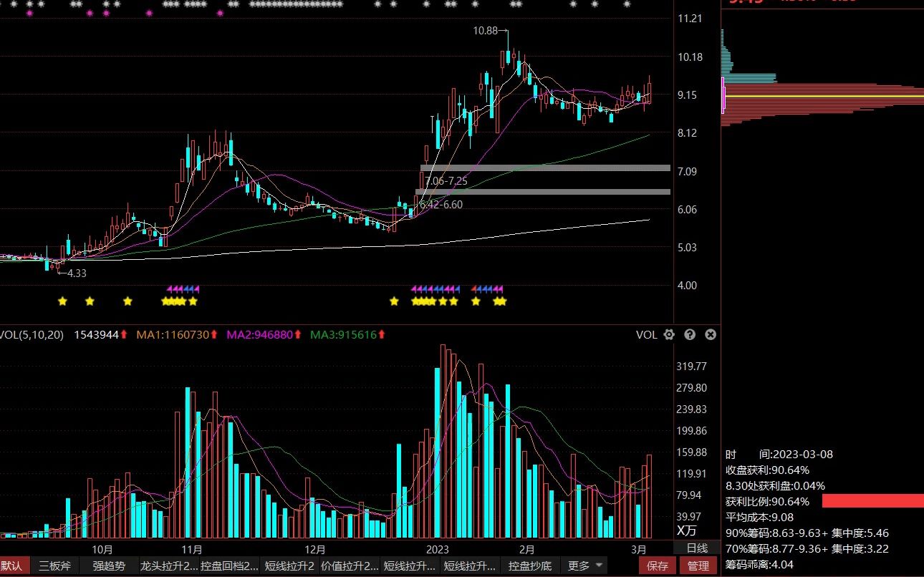Click 时间:2023-03-08 text

779,454
